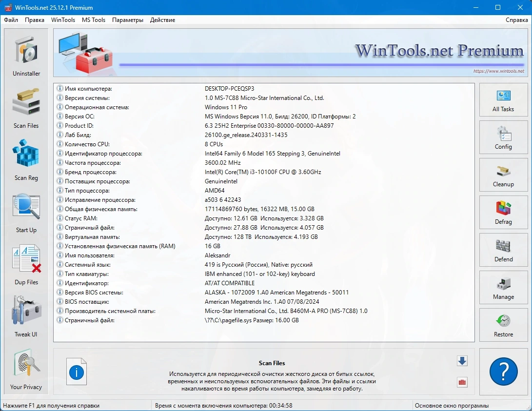Screen dimensions: 532x411
Task: Open the Параметры menu
Action: [128, 20]
